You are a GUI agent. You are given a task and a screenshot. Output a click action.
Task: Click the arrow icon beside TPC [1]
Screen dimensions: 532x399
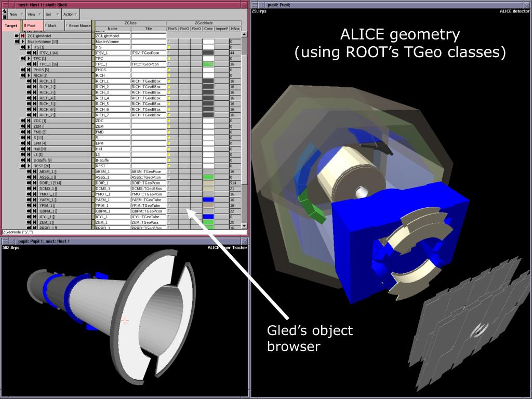coord(23,58)
